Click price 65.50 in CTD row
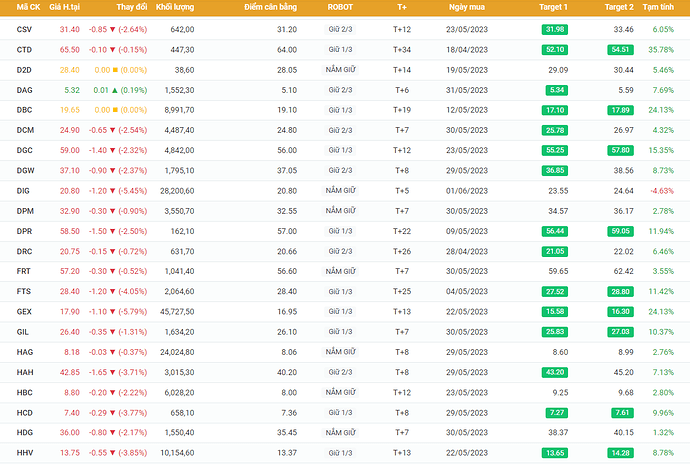The width and height of the screenshot is (690, 465). tap(70, 50)
